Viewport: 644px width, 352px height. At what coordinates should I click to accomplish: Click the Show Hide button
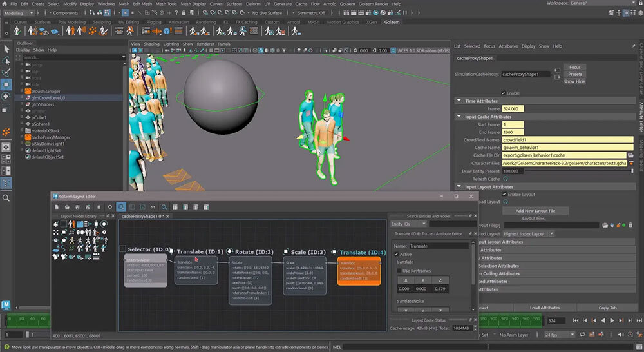[x=574, y=81]
